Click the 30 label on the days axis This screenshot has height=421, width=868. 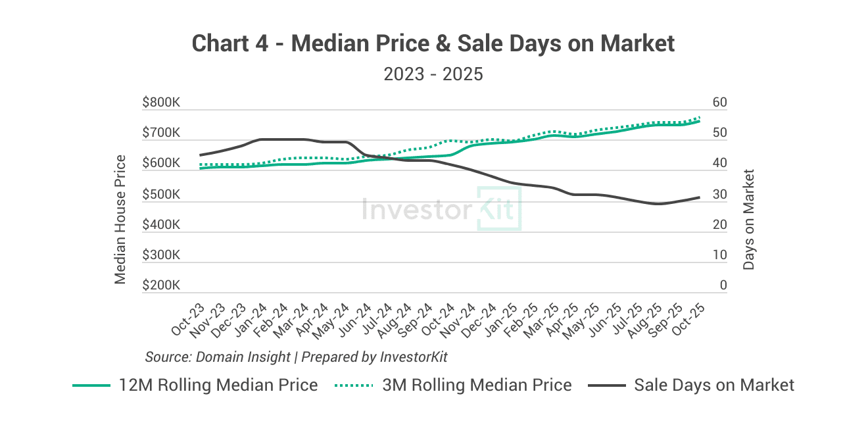719,195
